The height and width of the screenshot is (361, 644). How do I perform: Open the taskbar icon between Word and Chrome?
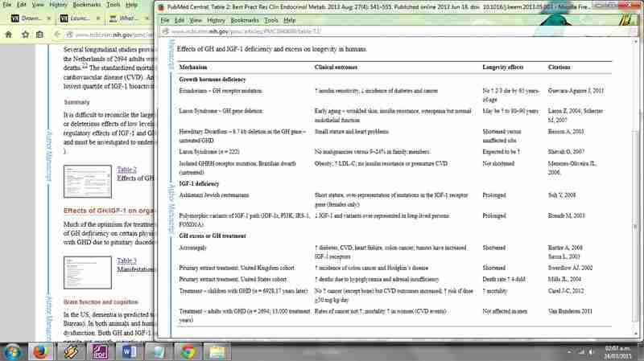(159, 352)
